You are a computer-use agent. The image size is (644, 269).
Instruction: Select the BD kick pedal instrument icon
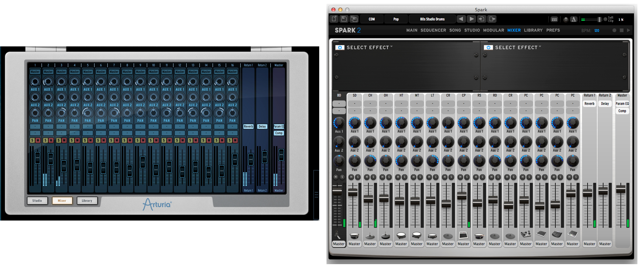[x=338, y=235]
